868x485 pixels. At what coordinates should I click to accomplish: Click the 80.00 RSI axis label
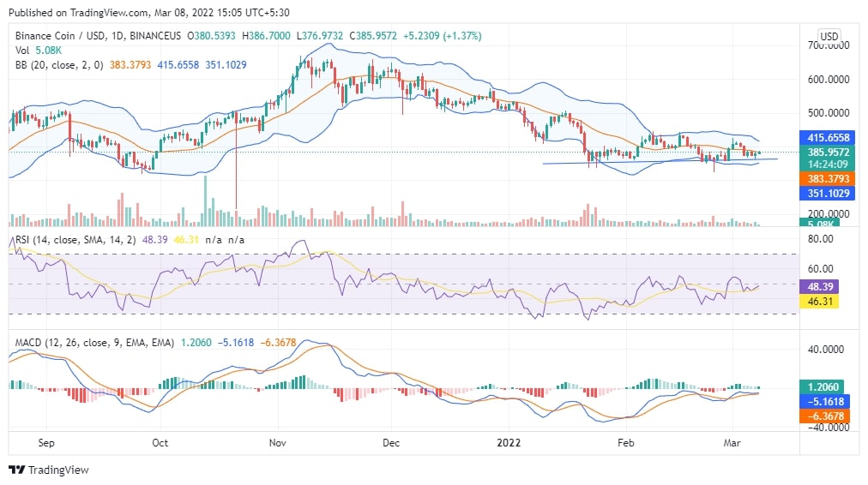(x=820, y=239)
